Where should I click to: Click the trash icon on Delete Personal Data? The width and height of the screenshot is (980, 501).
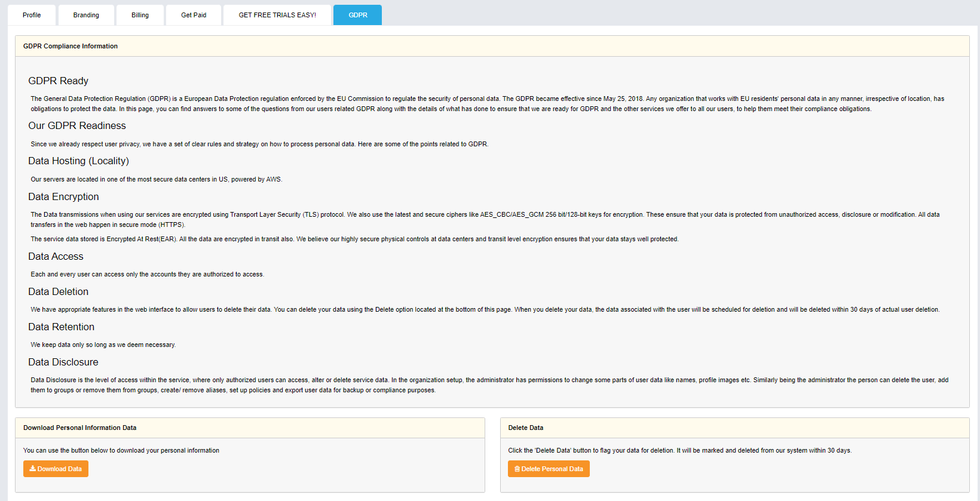point(517,469)
